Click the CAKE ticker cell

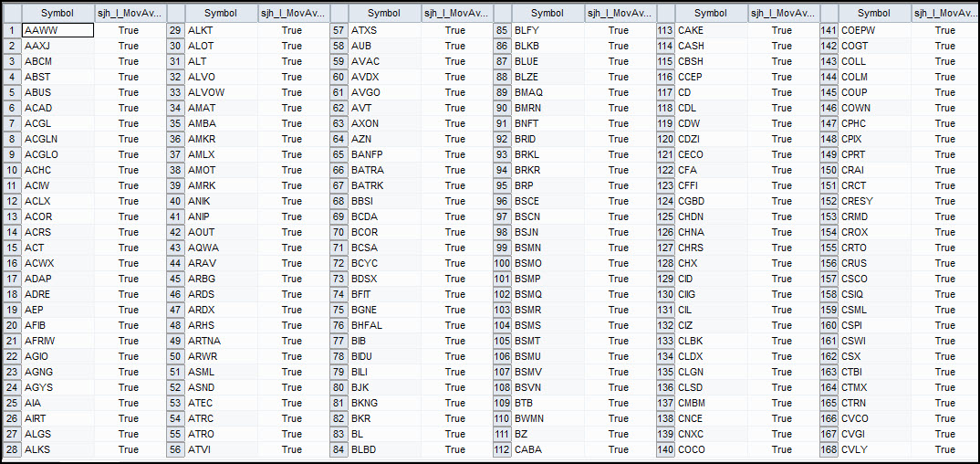pos(711,30)
